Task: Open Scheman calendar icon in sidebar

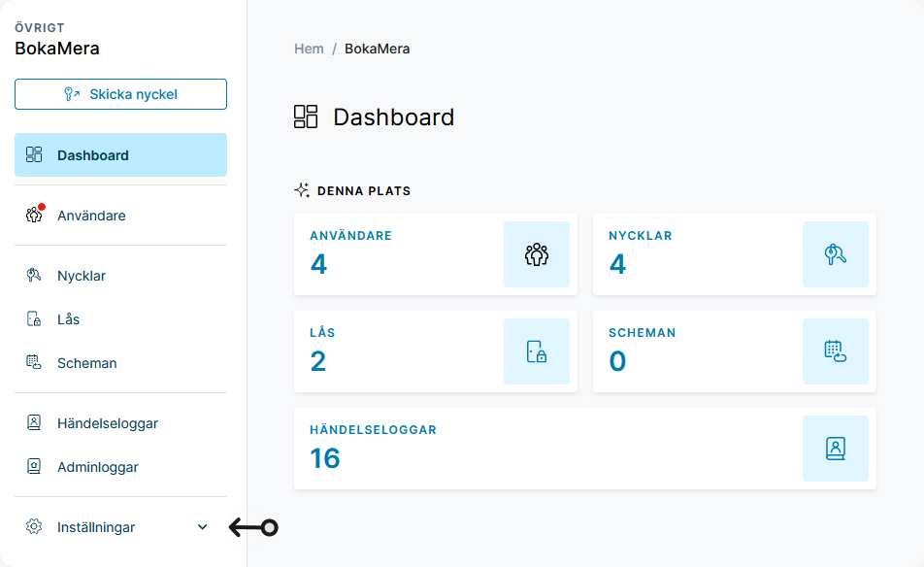Action: [x=34, y=362]
